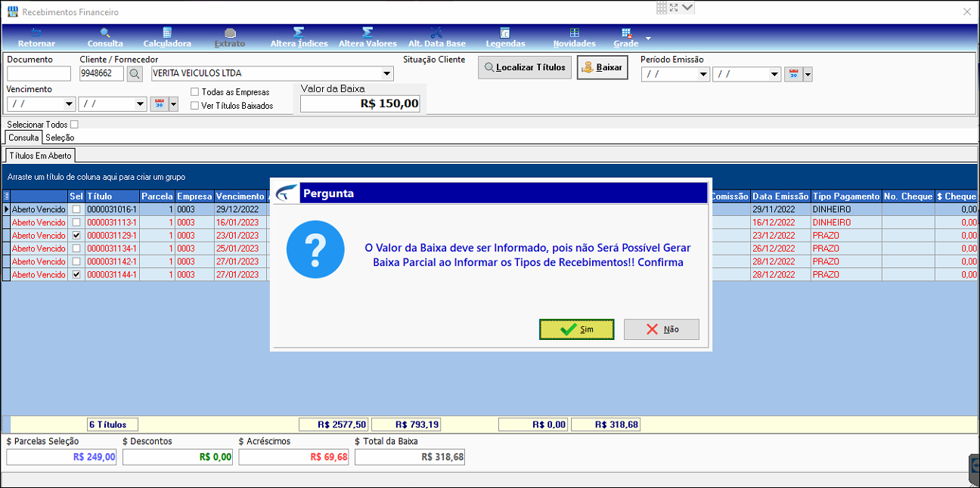Screen dimensions: 980x488
Task: Select the Altera Índices sigma icon
Action: coord(299,33)
